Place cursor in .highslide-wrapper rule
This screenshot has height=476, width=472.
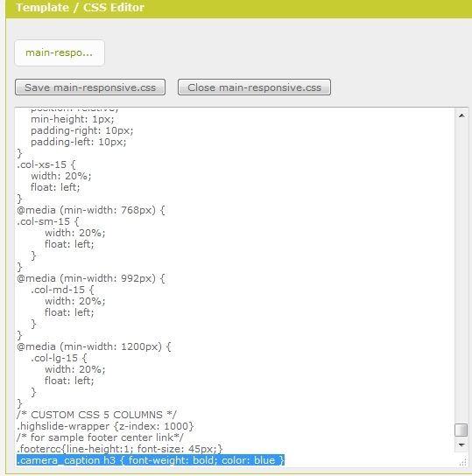point(105,426)
